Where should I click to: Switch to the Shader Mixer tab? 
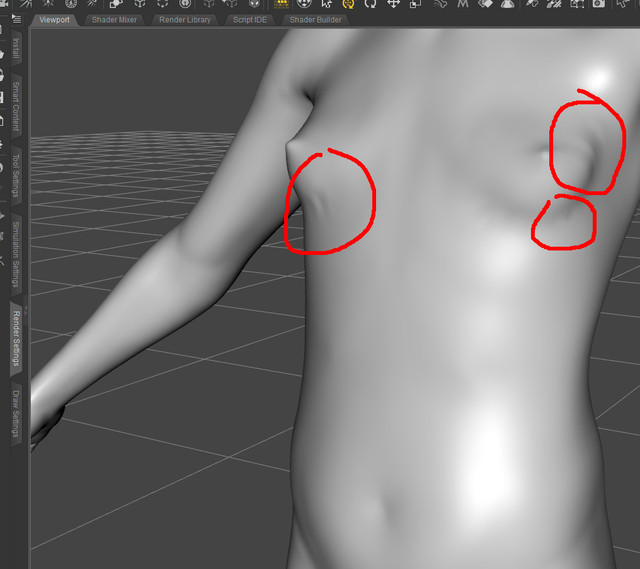coord(114,20)
